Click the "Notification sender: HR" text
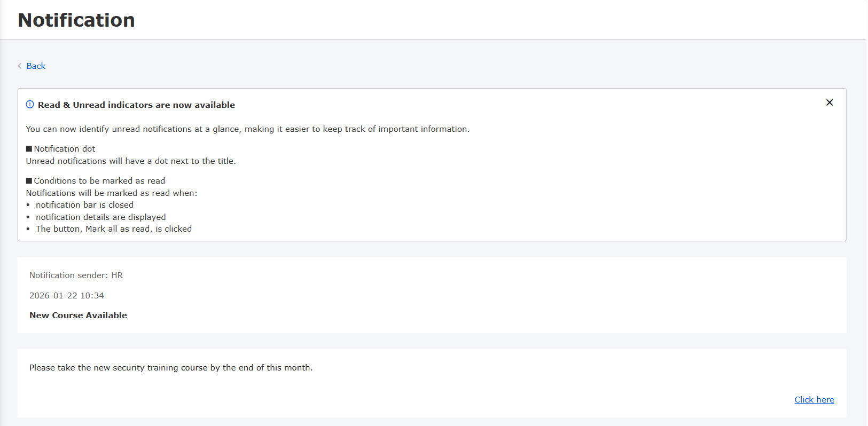This screenshot has height=426, width=868. click(76, 275)
